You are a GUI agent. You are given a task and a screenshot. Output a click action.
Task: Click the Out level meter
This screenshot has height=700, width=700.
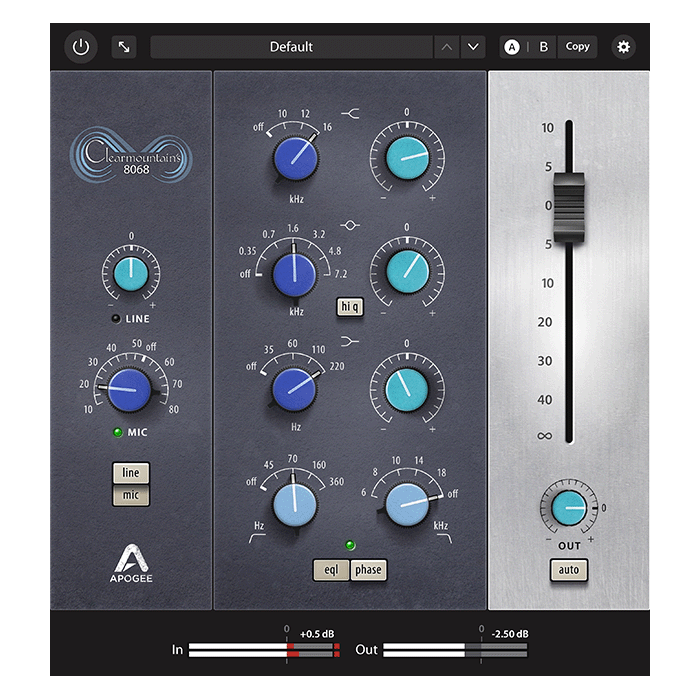tap(455, 650)
